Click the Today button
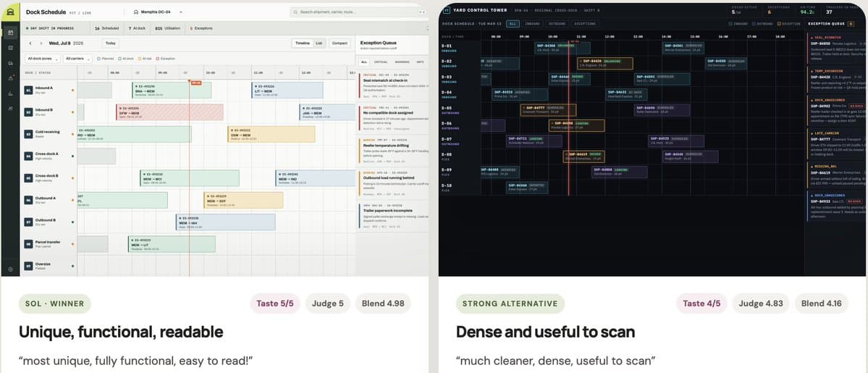Viewport: 868px width, 373px height. (110, 43)
